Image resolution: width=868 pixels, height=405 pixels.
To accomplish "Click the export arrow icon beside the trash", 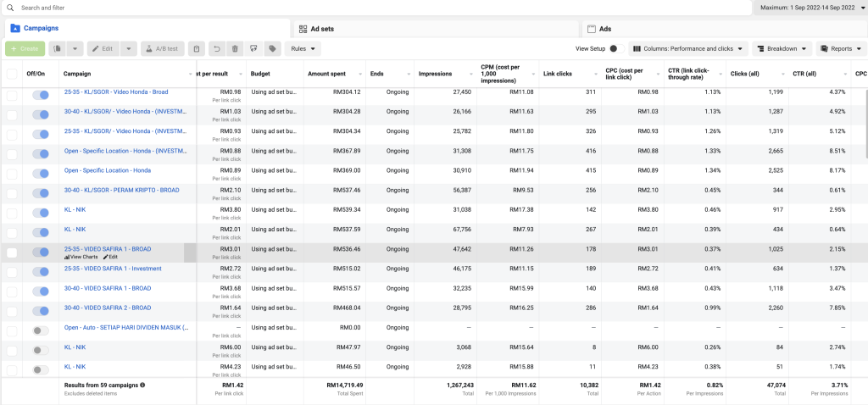I will tap(253, 49).
